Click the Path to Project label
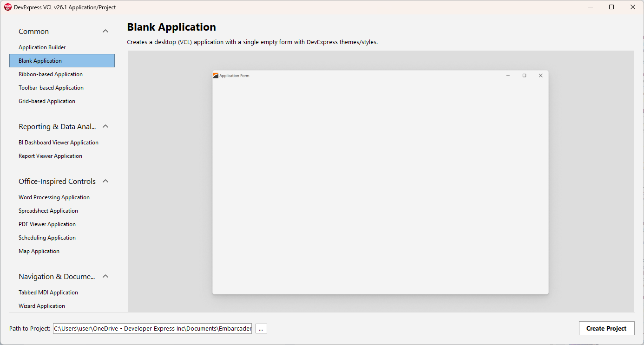Screen dimensions: 644x345 click(30, 328)
